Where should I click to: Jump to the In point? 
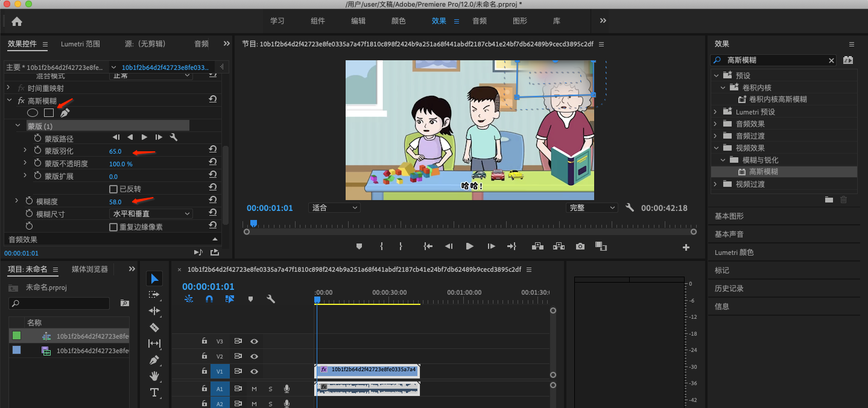428,246
